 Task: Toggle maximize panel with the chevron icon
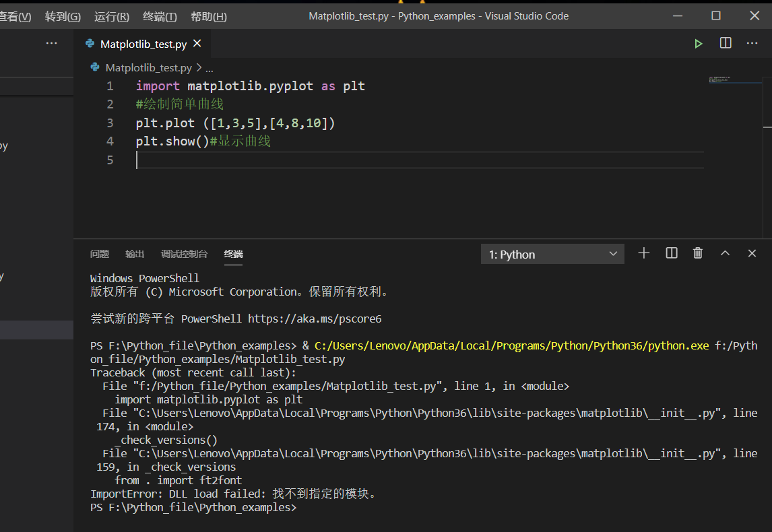click(725, 253)
